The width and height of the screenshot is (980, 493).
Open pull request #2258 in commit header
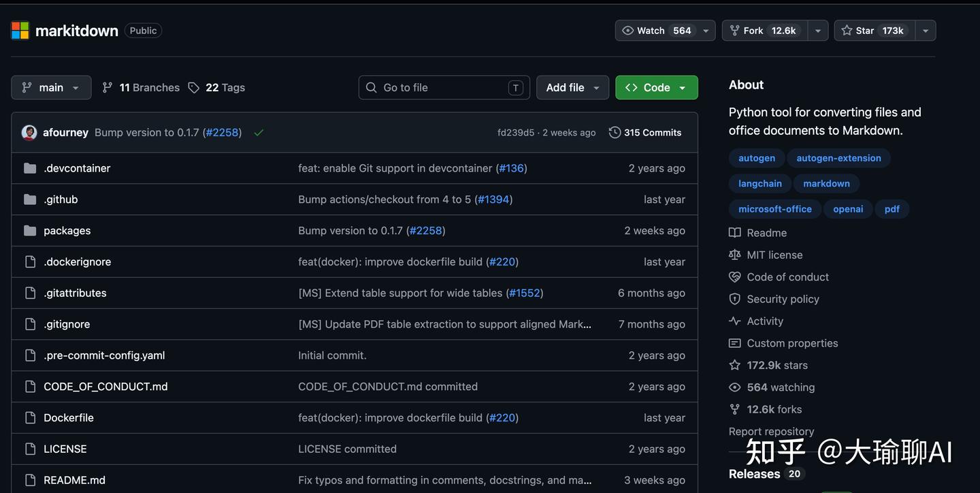click(223, 133)
